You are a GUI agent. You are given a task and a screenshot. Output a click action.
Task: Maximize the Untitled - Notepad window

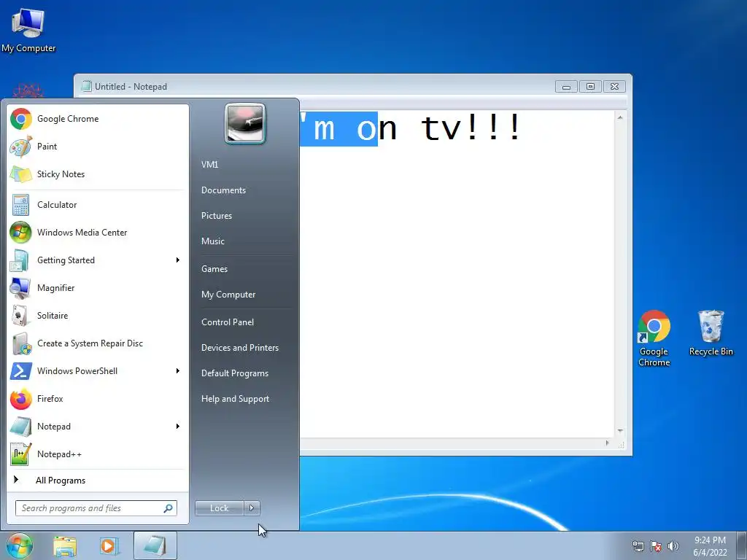(x=590, y=87)
